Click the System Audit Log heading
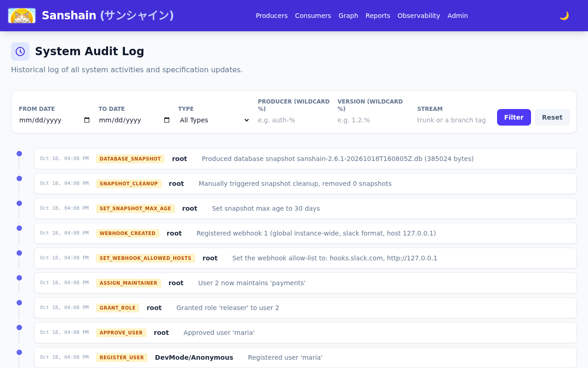This screenshot has width=588, height=368. click(x=90, y=52)
